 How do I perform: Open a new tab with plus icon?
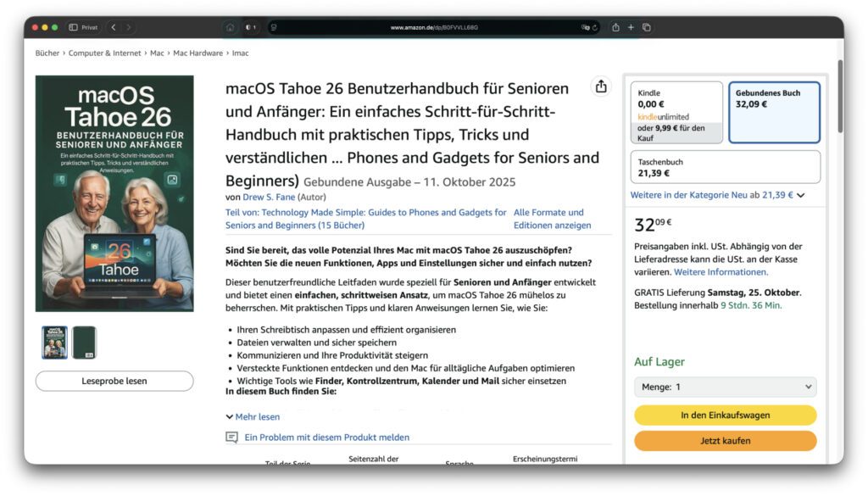(631, 27)
